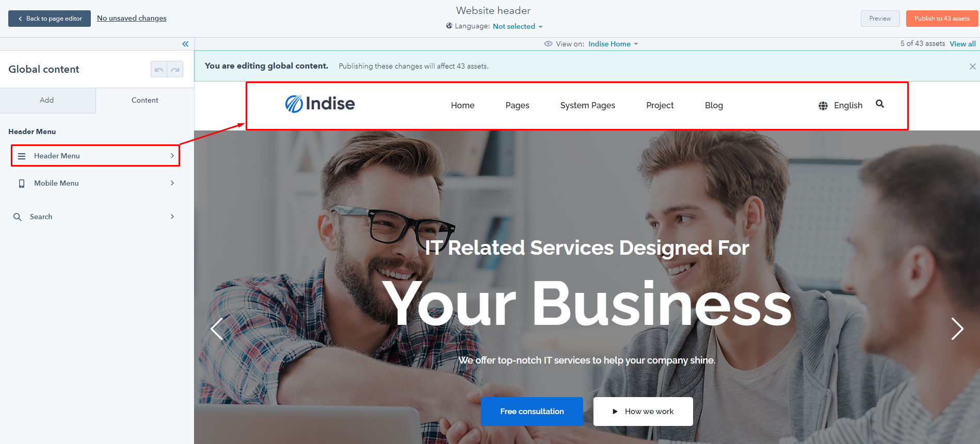Dismiss the global content notice banner
This screenshot has width=980, height=444.
972,67
